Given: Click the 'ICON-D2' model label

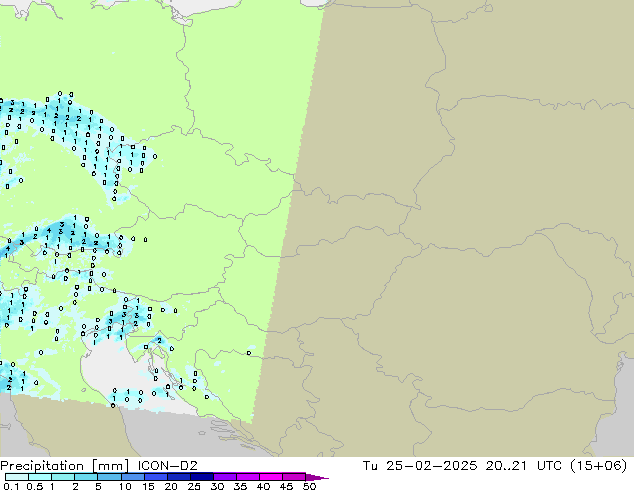Looking at the screenshot, I should (167, 466).
